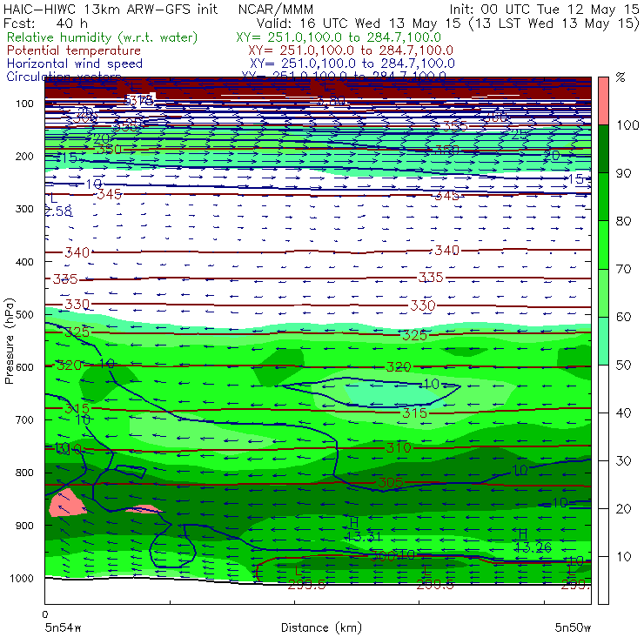Image resolution: width=644 pixels, height=644 pixels.
Task: Click the aqua dry pocket near 650 hPa
Action: coord(390,393)
